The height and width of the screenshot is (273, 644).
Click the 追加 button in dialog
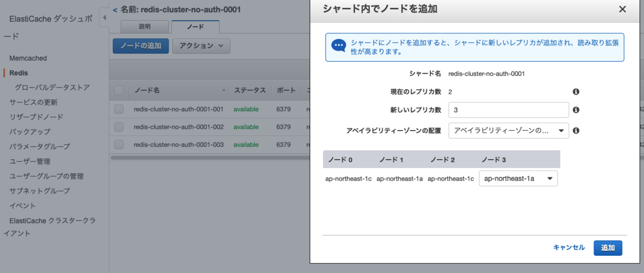click(608, 248)
